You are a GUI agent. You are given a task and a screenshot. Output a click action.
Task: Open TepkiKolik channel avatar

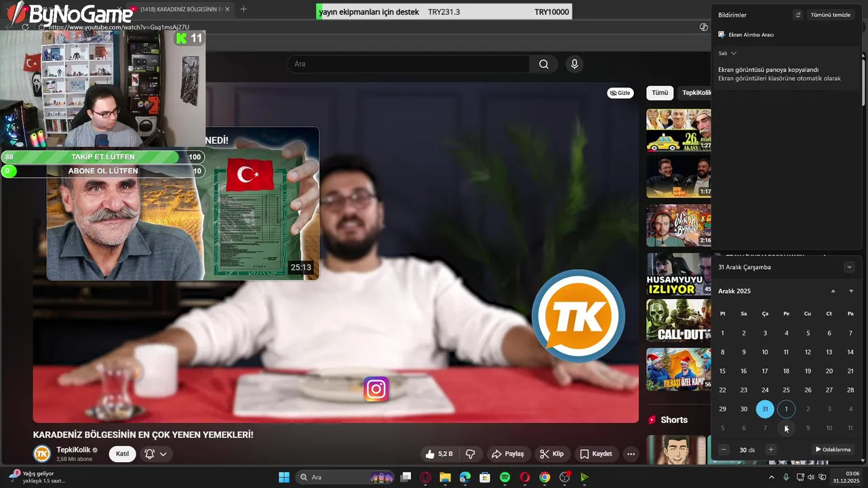pyautogui.click(x=42, y=453)
